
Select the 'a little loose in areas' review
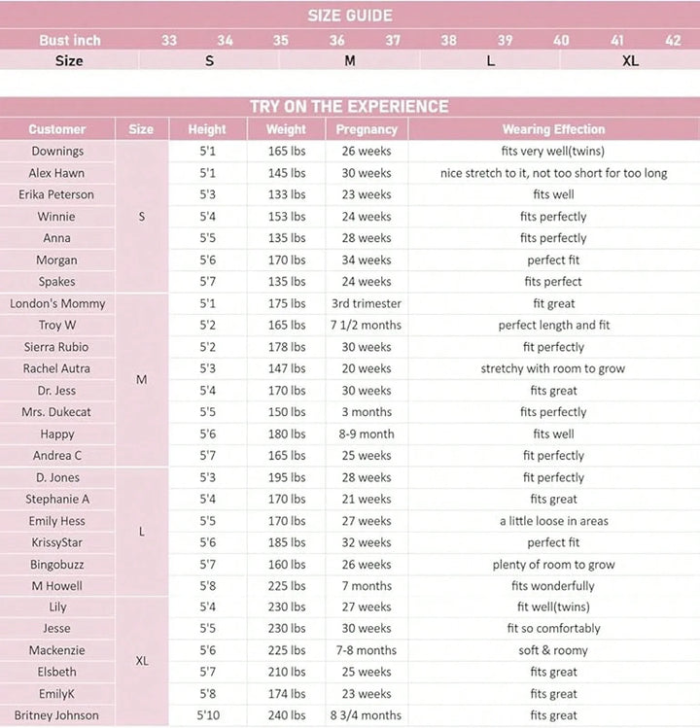click(553, 521)
